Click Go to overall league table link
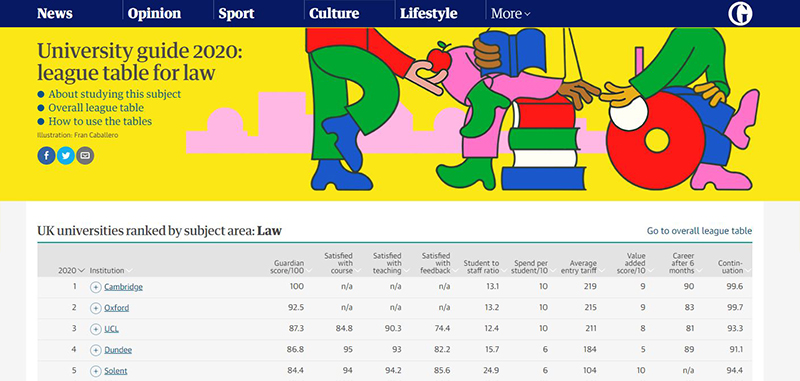This screenshot has width=800, height=381. point(699,231)
